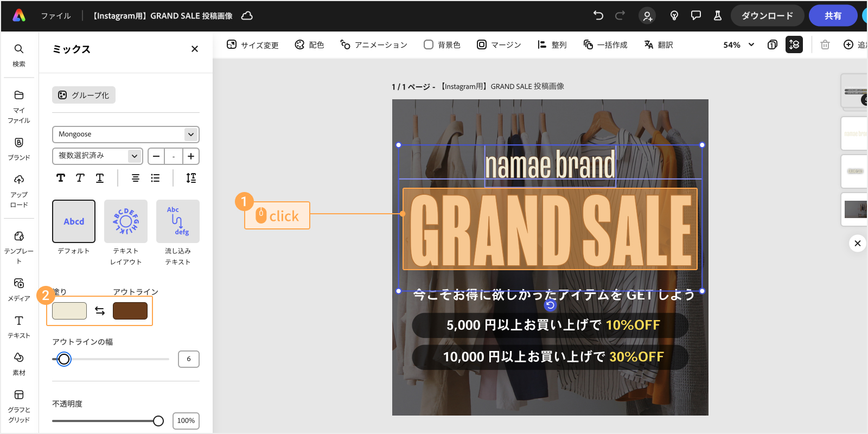
Task: Click the 不透明度 slider handle
Action: point(158,421)
